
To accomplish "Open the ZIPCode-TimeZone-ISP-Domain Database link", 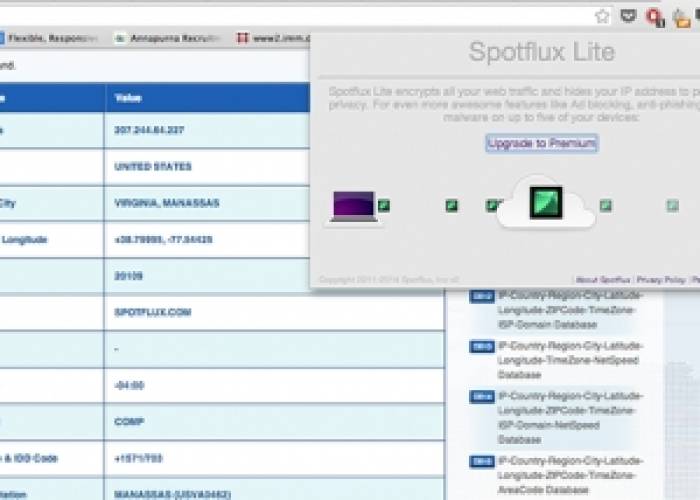I will (x=570, y=310).
